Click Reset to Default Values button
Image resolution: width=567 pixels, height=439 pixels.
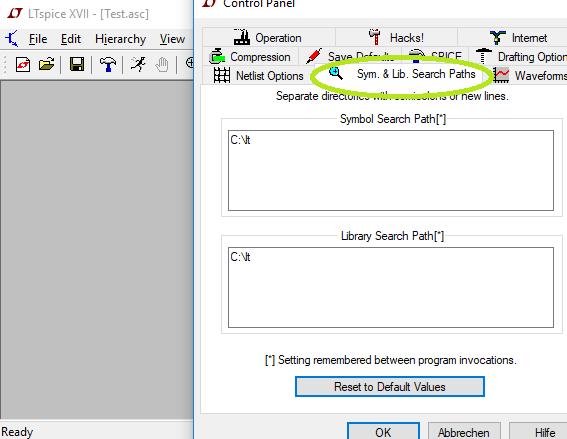point(389,387)
